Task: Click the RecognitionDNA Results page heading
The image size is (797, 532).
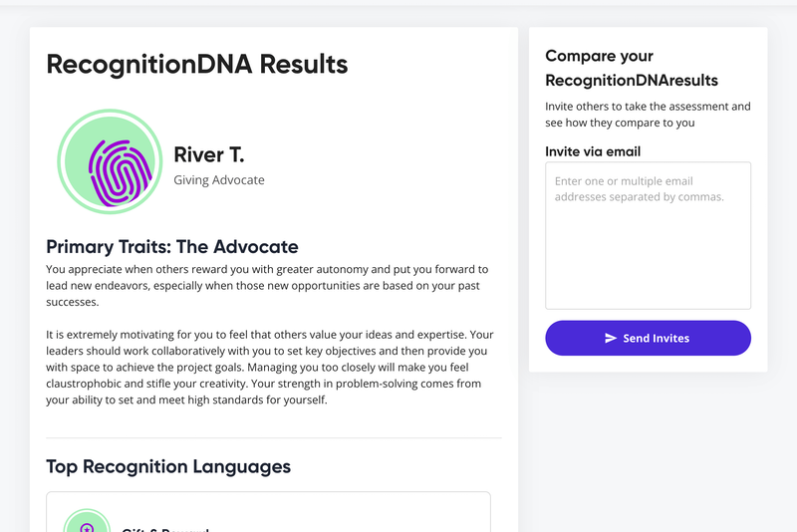Action: [x=197, y=64]
